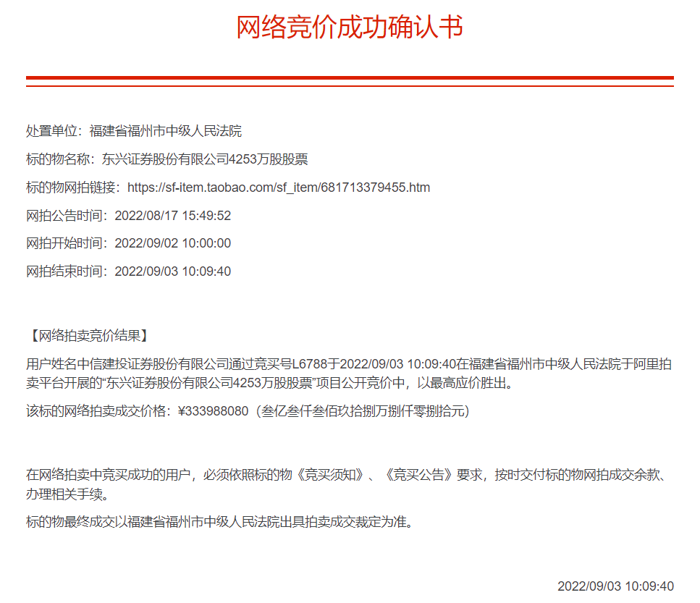Click the title 网络竞价成功确认书
This screenshot has height=603, width=700.
[x=350, y=28]
